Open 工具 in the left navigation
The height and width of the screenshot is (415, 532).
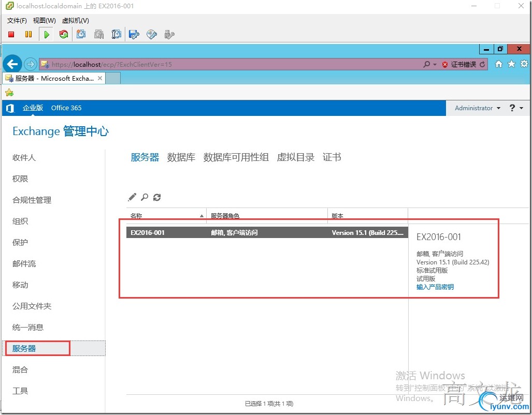[x=20, y=391]
